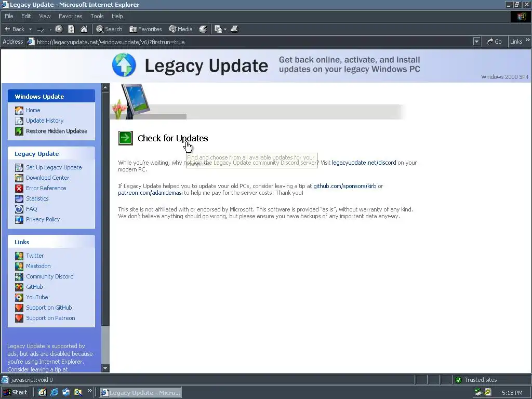Open the Search toolbar button

point(109,29)
